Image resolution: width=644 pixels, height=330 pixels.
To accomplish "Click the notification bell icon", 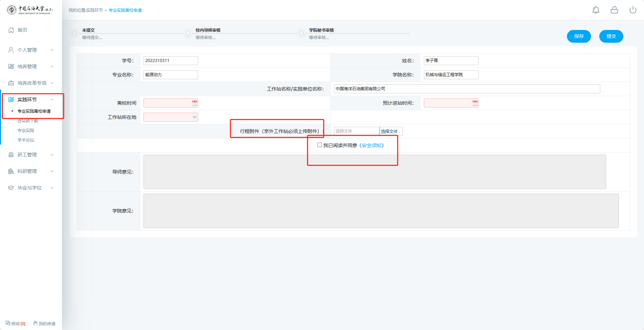I will (x=596, y=10).
